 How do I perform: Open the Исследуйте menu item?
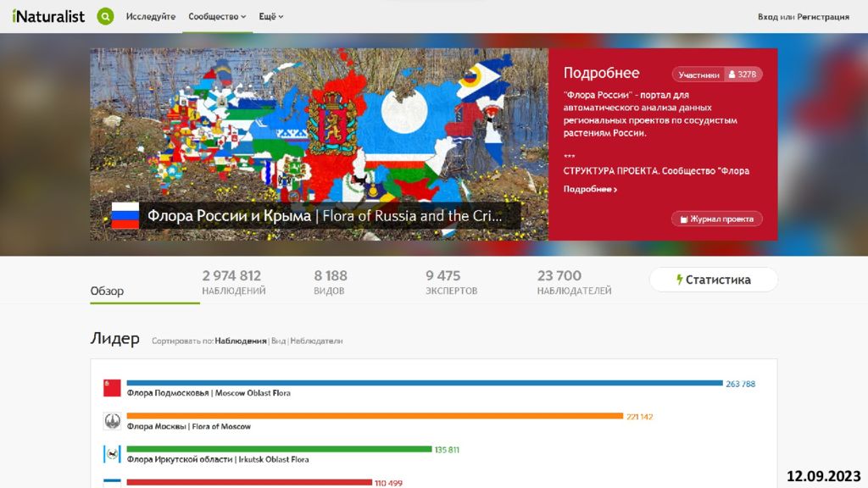(x=151, y=17)
